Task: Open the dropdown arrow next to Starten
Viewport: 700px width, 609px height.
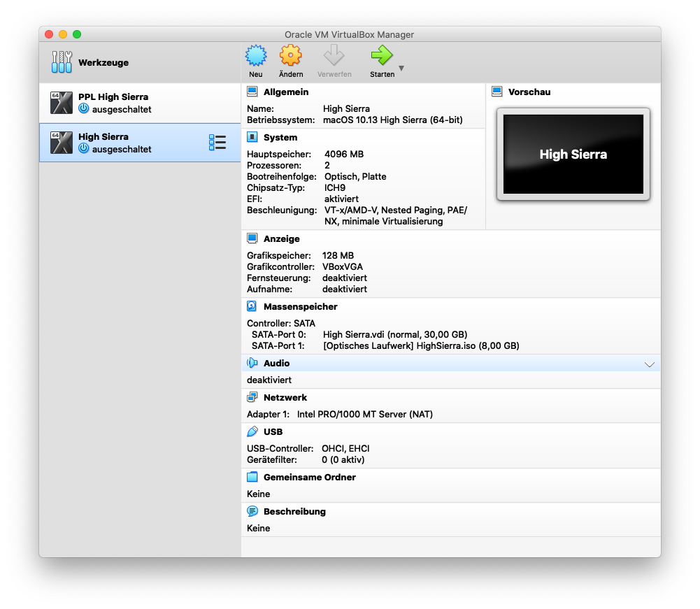Action: coord(401,69)
